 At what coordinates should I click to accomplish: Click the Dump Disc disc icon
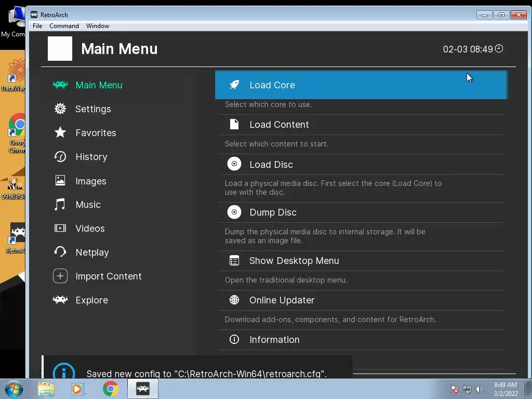tap(234, 212)
